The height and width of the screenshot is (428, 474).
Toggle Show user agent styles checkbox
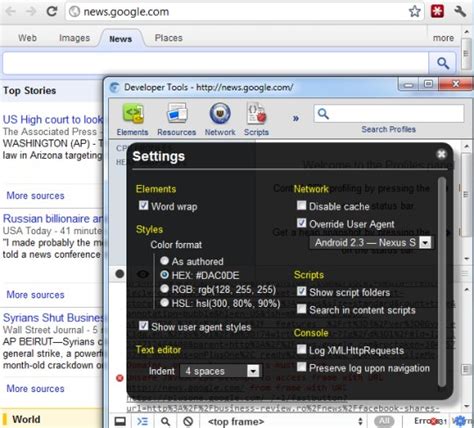click(143, 326)
